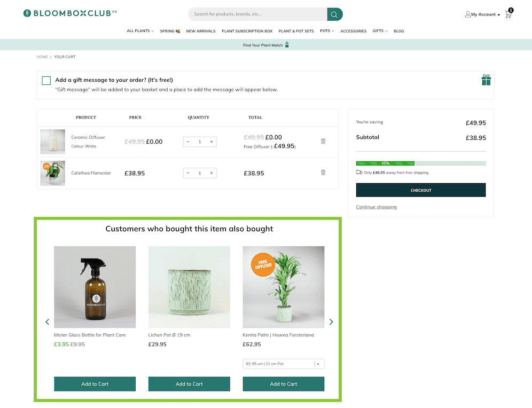Show next recommended products
The image size is (532, 408).
(331, 321)
